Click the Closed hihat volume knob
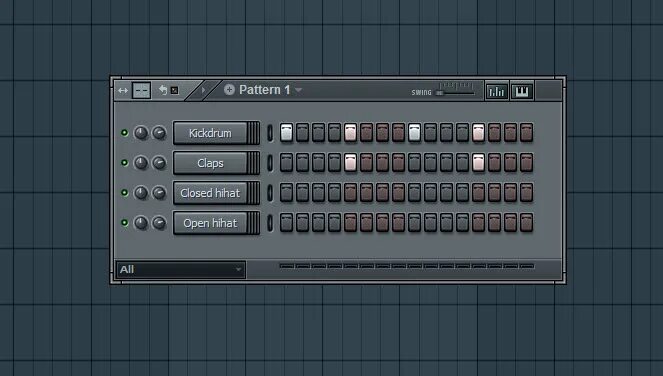 pos(159,193)
